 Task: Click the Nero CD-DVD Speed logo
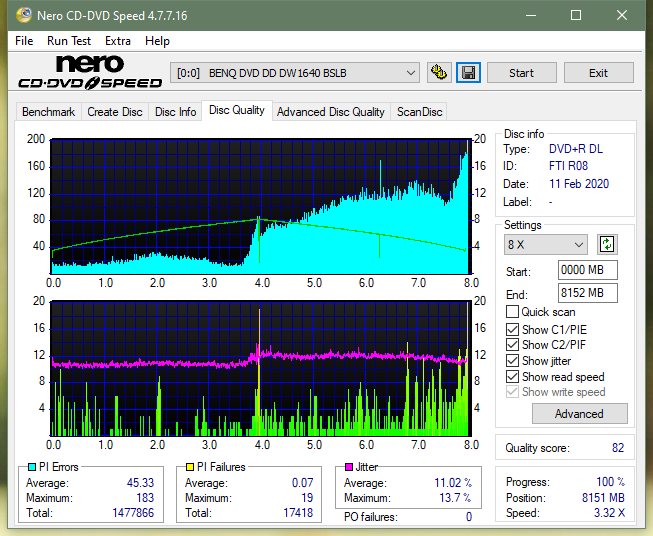(90, 72)
